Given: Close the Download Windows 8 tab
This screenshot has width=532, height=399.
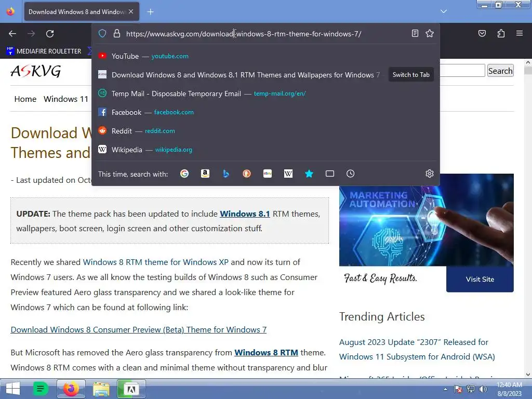Looking at the screenshot, I should (x=131, y=11).
